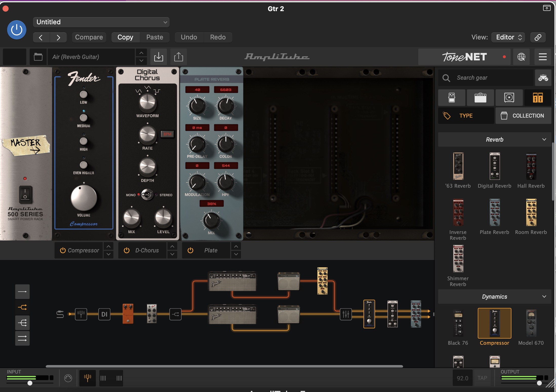Click into the Search gear field
The image size is (556, 392).
point(486,78)
